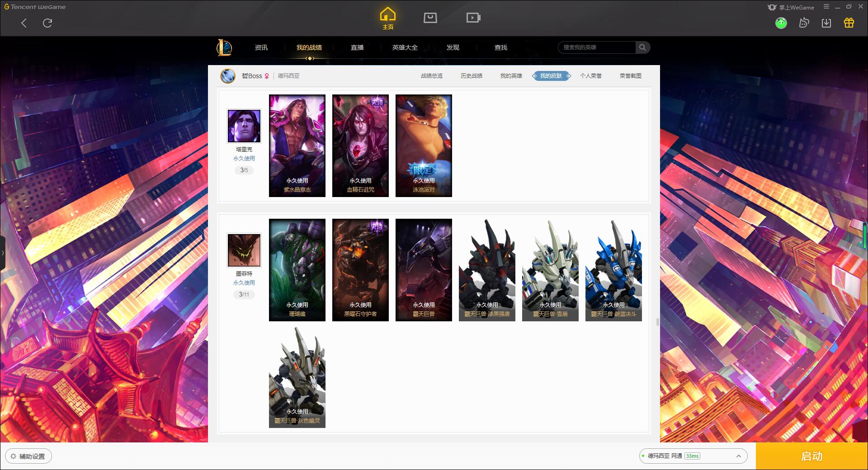This screenshot has height=470, width=868.
Task: Open the game controller sharing icon
Action: (804, 23)
